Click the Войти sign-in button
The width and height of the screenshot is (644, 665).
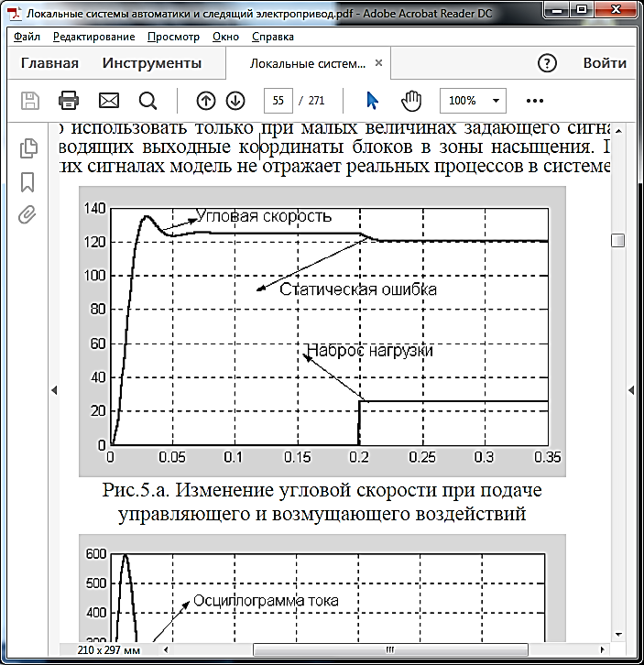[x=605, y=63]
